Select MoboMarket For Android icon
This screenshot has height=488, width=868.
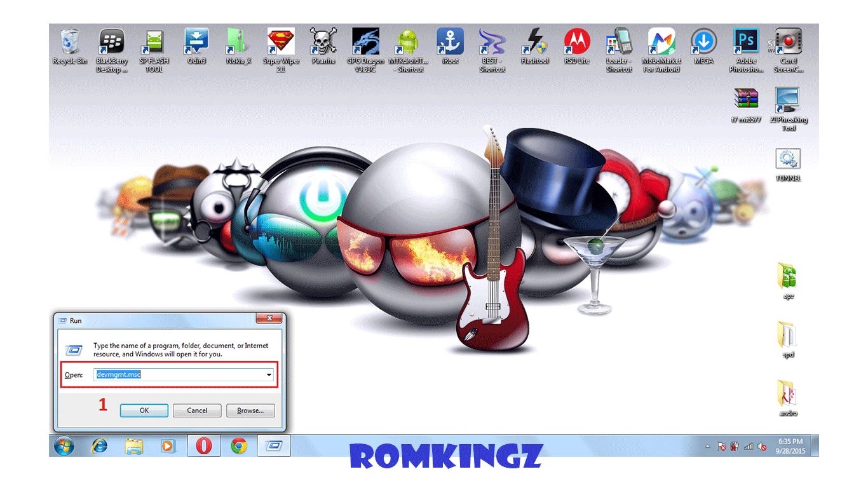[x=661, y=50]
